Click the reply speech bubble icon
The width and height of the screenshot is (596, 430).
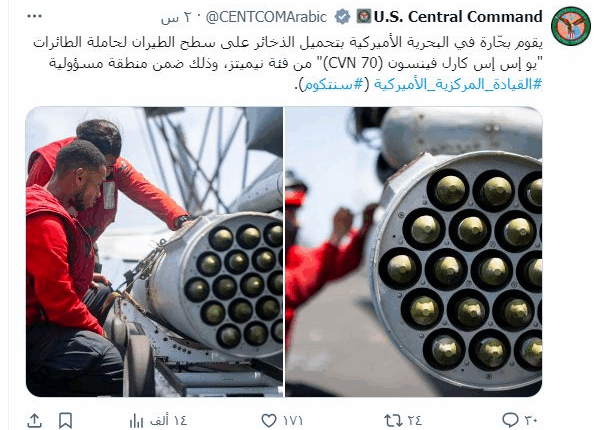pyautogui.click(x=510, y=420)
